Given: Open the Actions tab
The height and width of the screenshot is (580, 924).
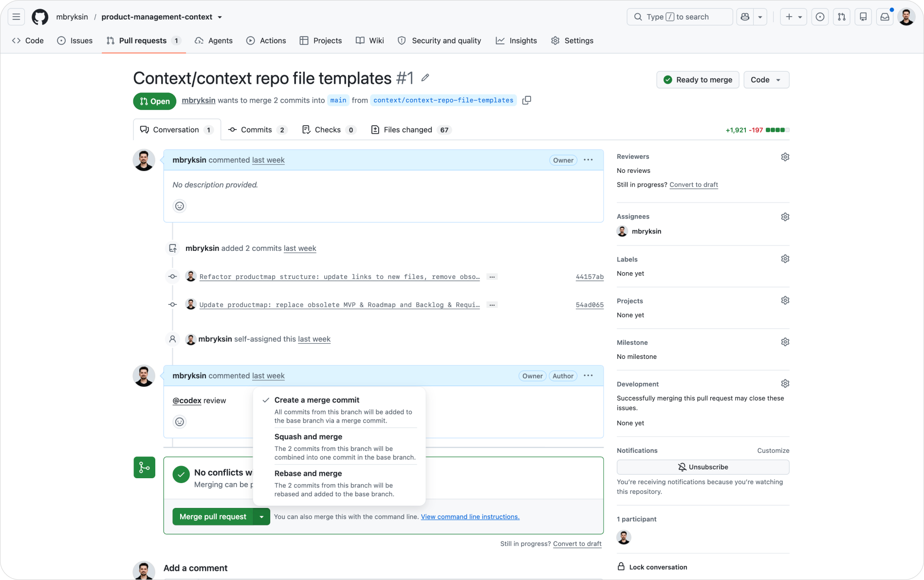Looking at the screenshot, I should click(266, 40).
